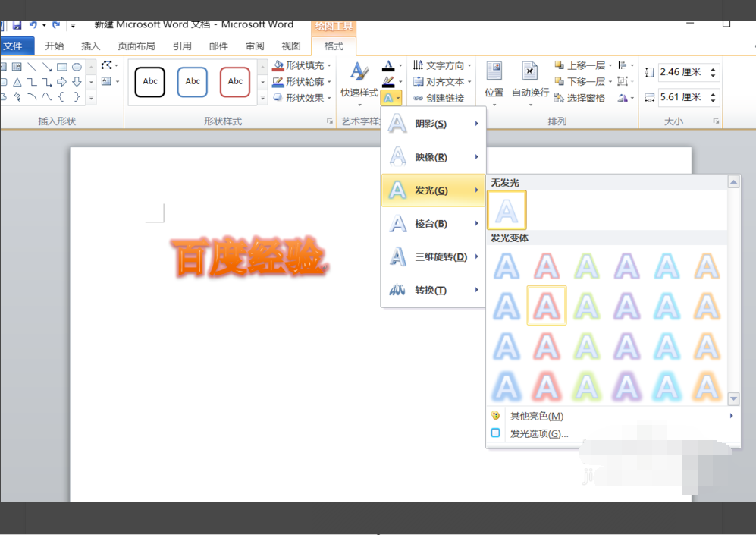Image resolution: width=756 pixels, height=535 pixels.
Task: Select the oval shape in the shapes gallery
Action: click(x=77, y=67)
